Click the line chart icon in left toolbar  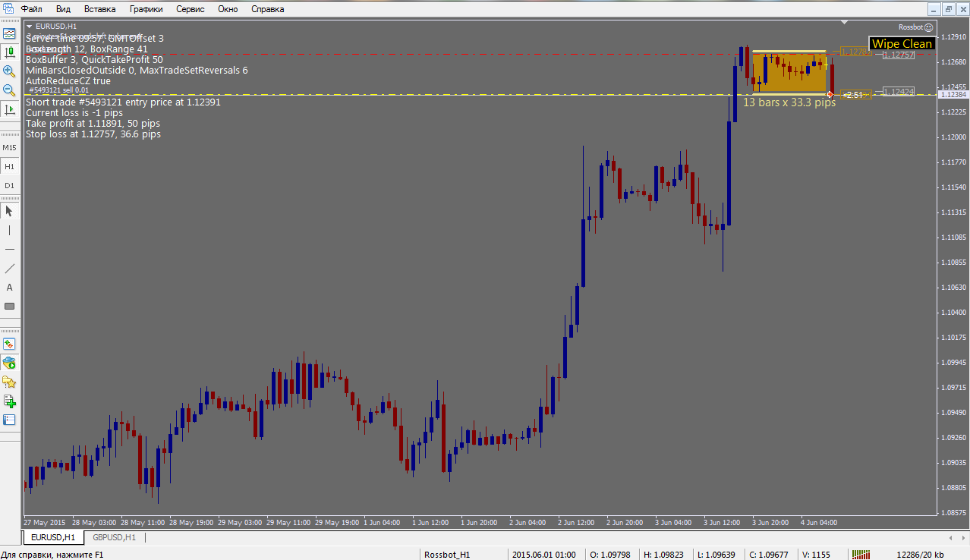(x=9, y=33)
